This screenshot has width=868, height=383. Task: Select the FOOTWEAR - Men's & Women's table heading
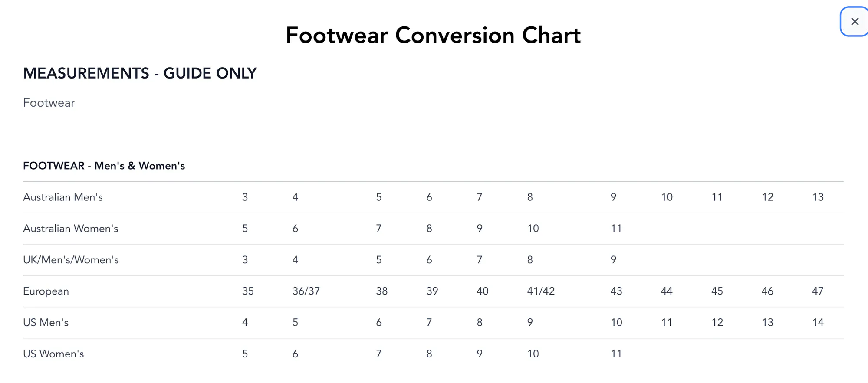(x=104, y=166)
